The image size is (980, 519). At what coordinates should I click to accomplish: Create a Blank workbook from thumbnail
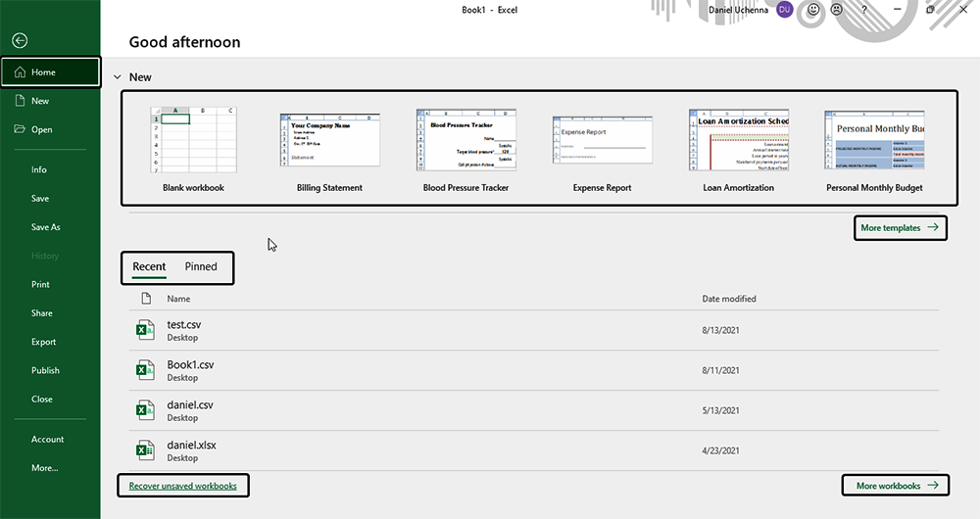coord(193,140)
